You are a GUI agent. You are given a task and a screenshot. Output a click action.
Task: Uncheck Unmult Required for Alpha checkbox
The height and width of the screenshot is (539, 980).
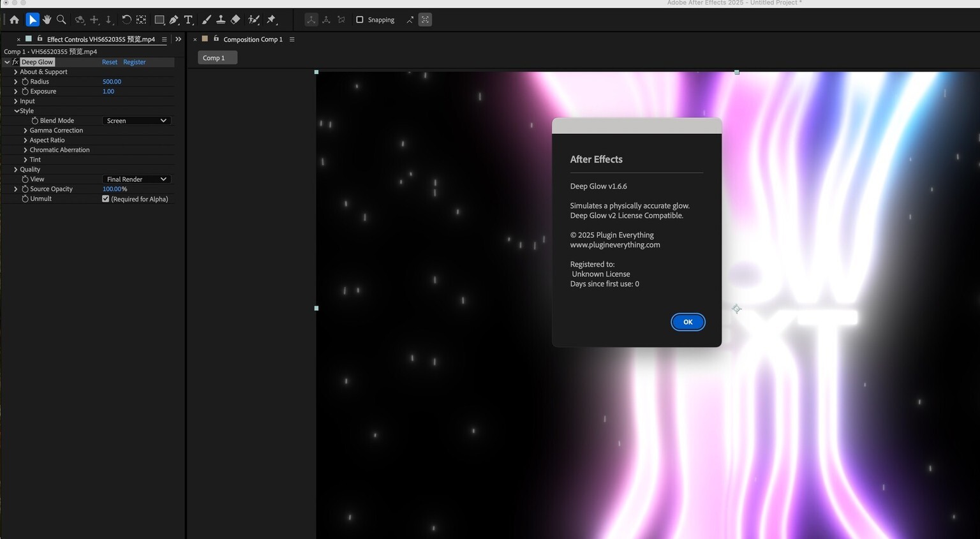point(105,199)
